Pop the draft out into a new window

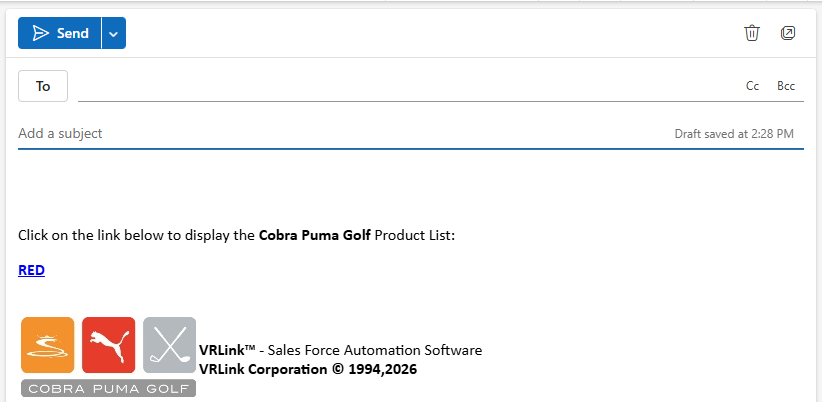[x=788, y=33]
